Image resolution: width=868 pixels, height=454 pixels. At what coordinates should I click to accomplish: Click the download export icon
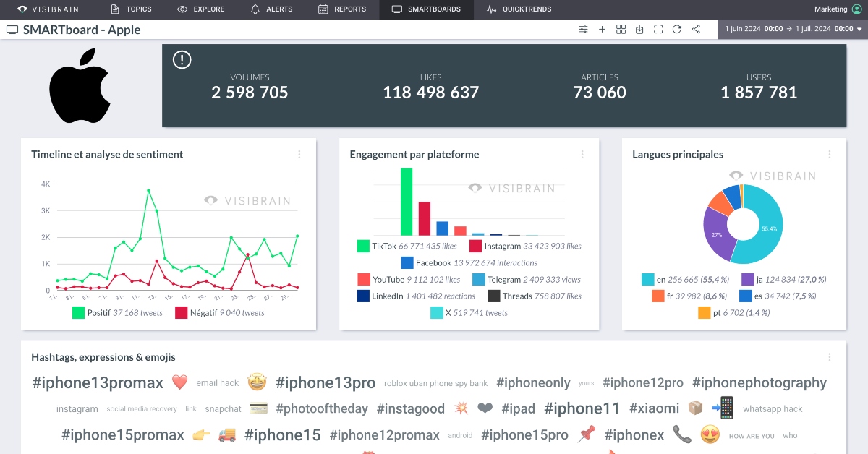tap(639, 30)
